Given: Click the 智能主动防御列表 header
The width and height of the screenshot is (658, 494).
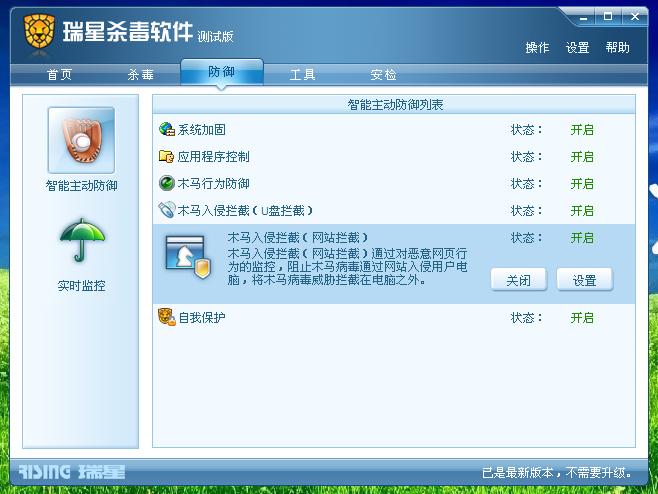Looking at the screenshot, I should (395, 105).
